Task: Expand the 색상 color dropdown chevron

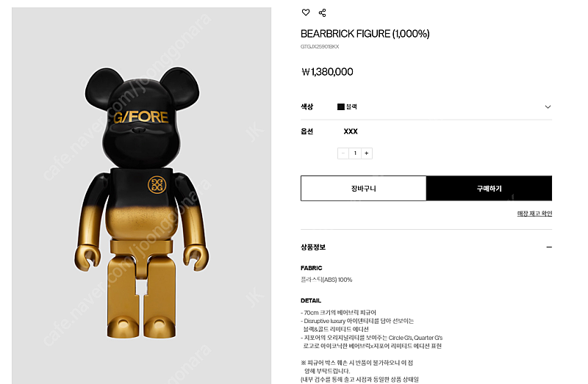Action: tap(548, 107)
